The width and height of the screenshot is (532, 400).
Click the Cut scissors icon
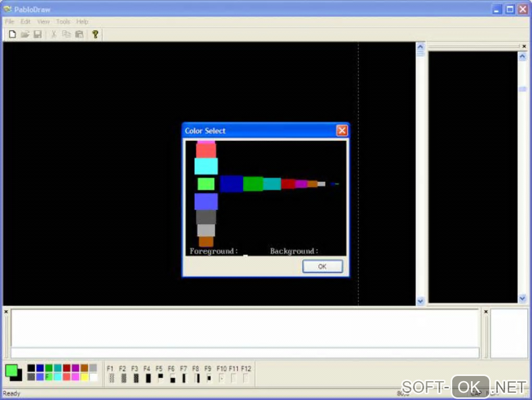pyautogui.click(x=54, y=34)
